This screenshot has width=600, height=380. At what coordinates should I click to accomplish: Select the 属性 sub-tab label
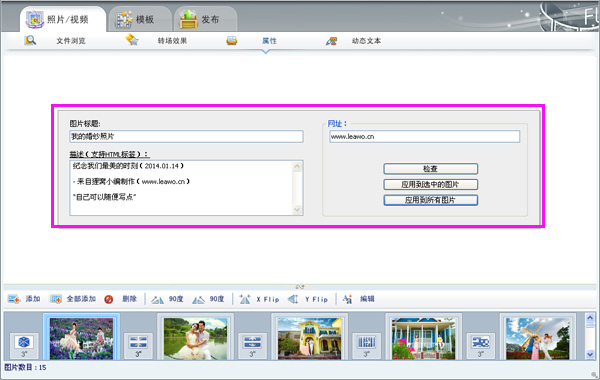269,41
